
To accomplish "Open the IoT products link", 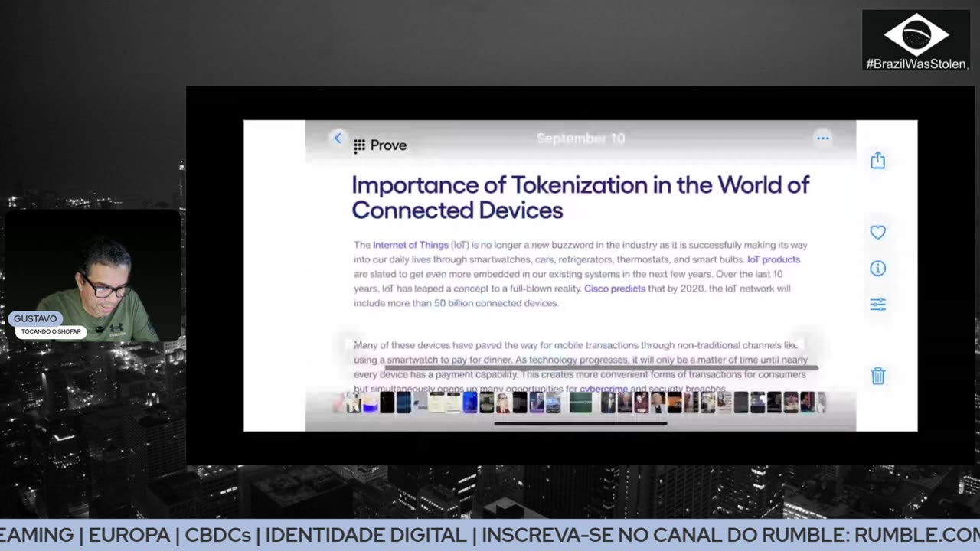I will click(773, 259).
